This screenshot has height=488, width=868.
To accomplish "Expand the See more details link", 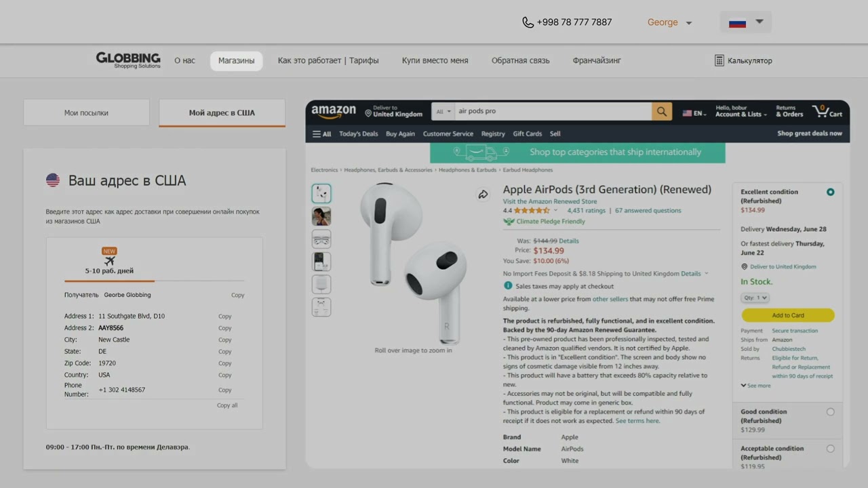I will [755, 386].
